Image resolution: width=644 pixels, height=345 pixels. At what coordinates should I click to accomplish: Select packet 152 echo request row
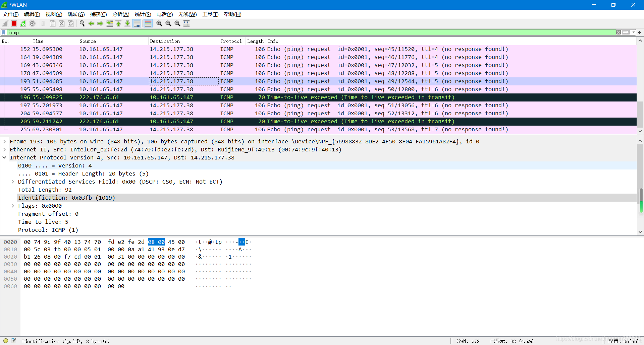319,49
